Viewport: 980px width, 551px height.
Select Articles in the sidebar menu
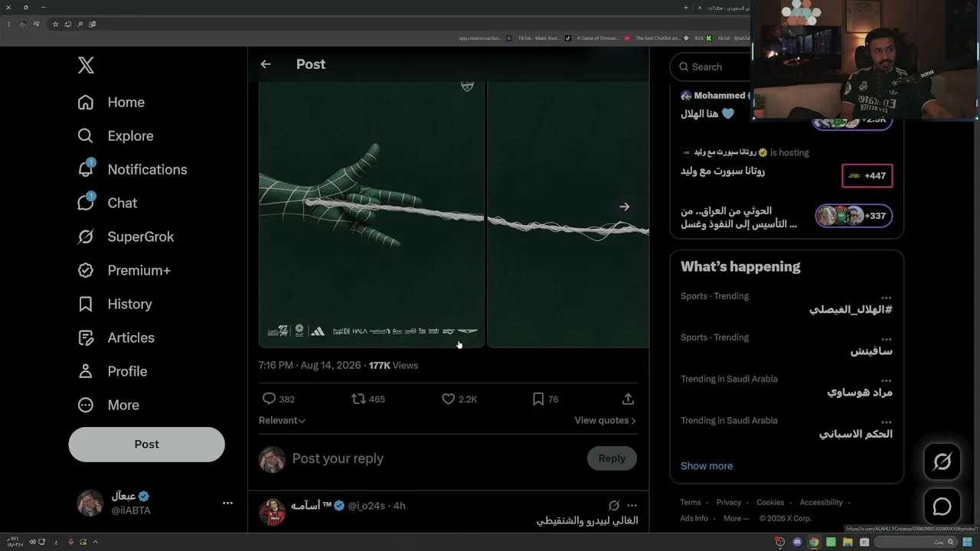tap(131, 338)
